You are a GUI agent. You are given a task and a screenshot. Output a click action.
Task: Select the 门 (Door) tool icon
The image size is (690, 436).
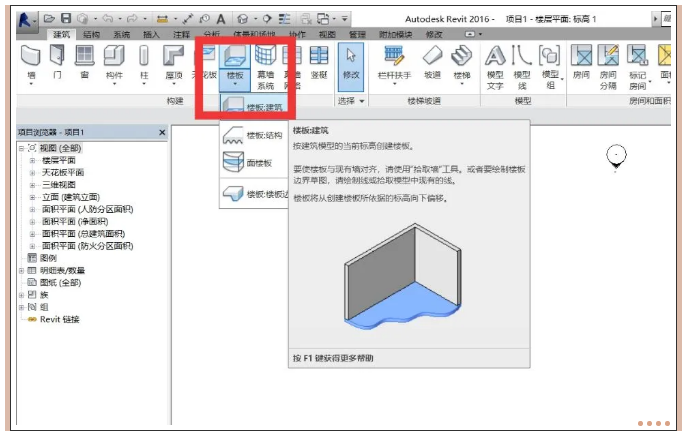tap(57, 56)
